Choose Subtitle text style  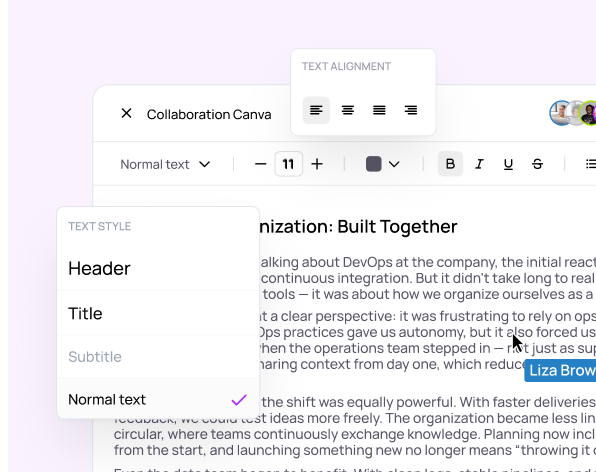point(158,356)
